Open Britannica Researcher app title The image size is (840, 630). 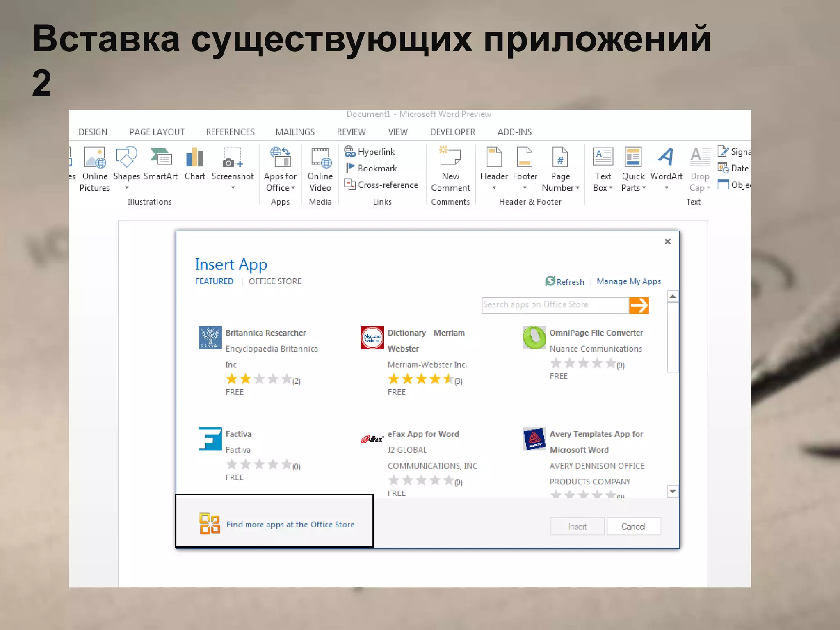pos(265,333)
